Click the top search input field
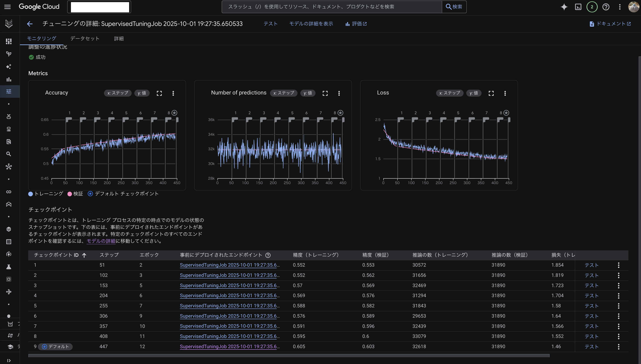This screenshot has height=364, width=641. pyautogui.click(x=331, y=7)
